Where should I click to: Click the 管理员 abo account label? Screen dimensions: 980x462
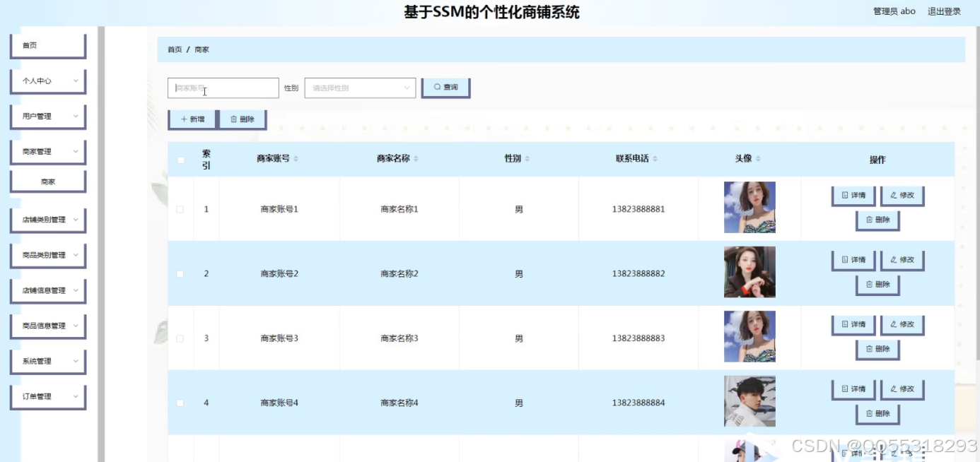[894, 11]
